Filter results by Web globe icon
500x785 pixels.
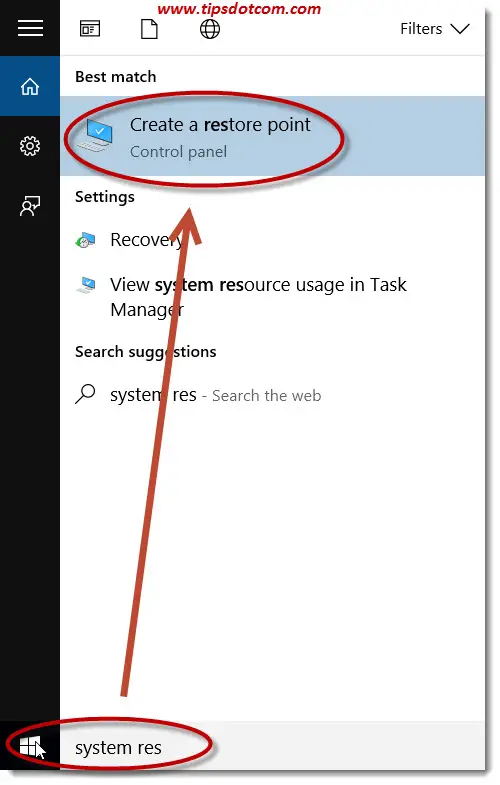(x=210, y=29)
